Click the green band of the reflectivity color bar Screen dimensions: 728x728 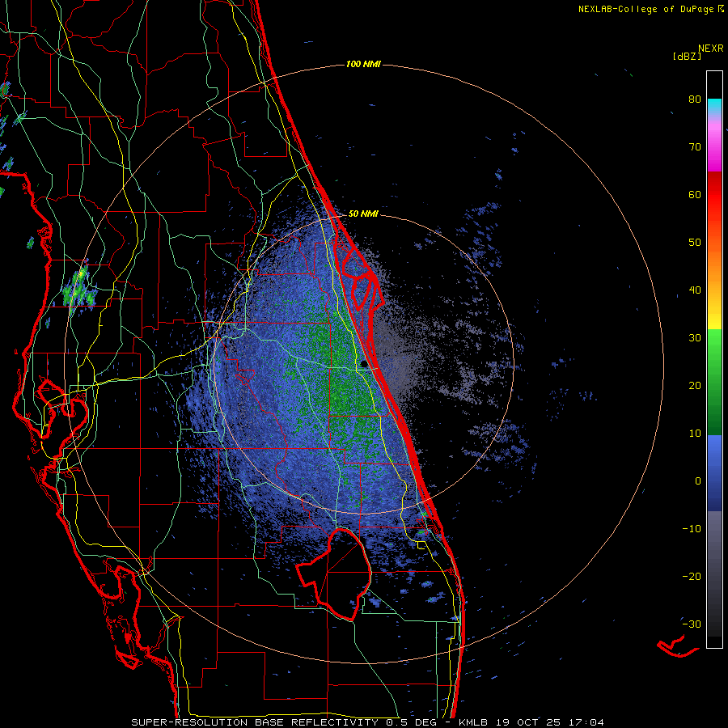714,382
